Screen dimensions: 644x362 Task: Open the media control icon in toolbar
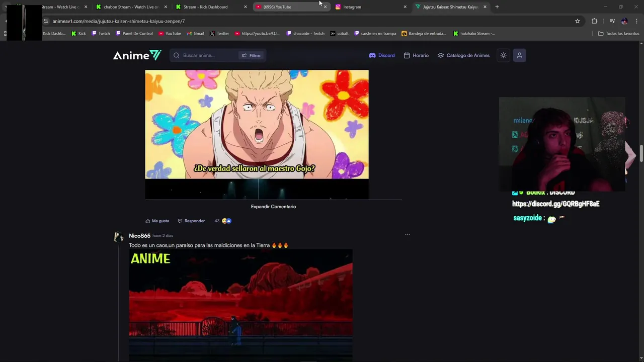612,21
